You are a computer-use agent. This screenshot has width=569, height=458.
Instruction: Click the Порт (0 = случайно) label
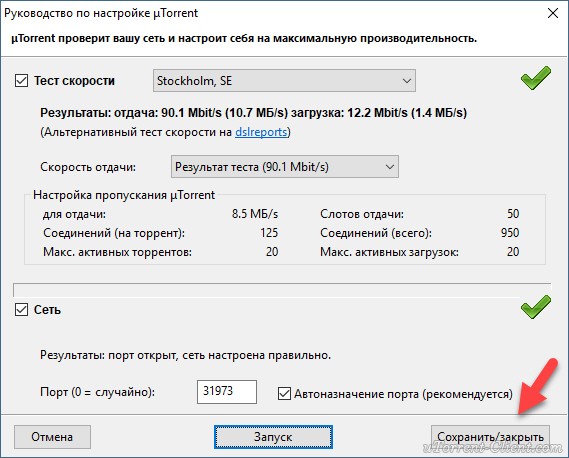[98, 392]
